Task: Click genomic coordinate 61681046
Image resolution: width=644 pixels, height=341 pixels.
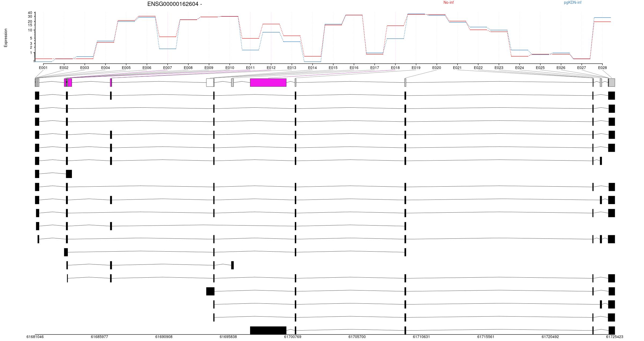Action: click(x=35, y=337)
